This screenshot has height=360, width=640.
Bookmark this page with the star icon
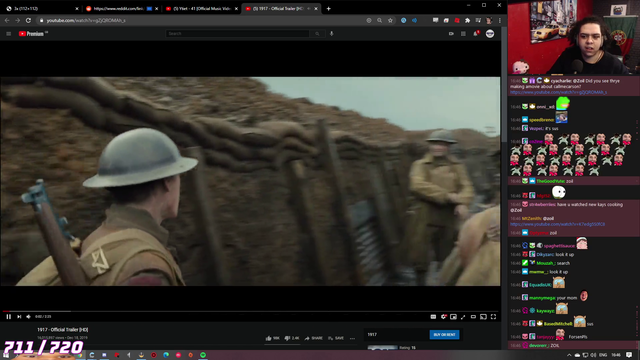coord(390,20)
